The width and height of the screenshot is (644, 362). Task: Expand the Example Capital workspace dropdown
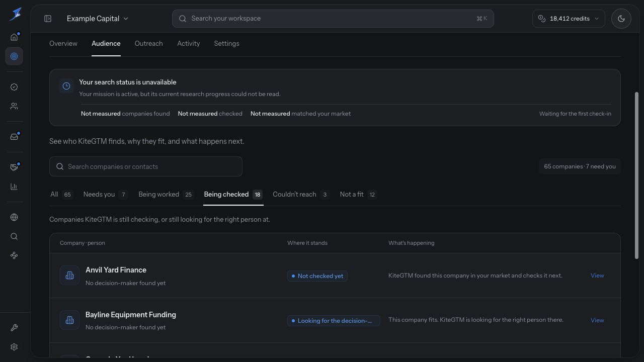[x=98, y=19]
